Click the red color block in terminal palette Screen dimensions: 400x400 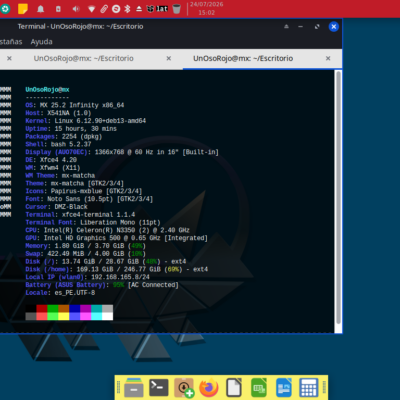coord(42,308)
